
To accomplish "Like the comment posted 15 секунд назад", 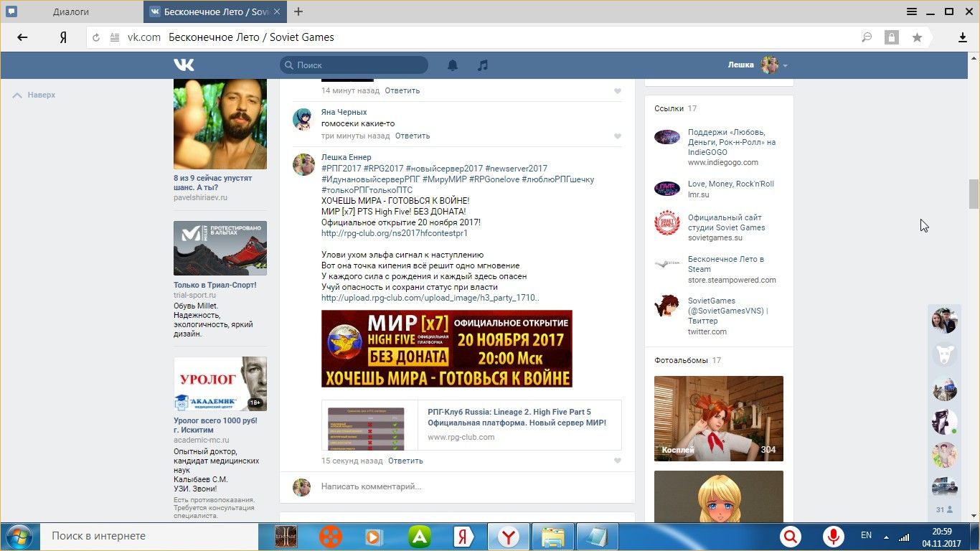I will [x=617, y=461].
